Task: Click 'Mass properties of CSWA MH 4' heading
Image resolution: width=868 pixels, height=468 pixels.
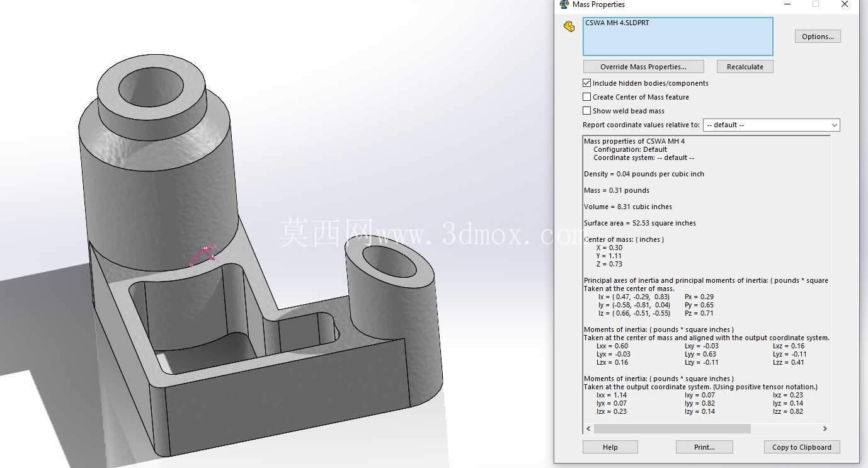Action: tap(634, 141)
